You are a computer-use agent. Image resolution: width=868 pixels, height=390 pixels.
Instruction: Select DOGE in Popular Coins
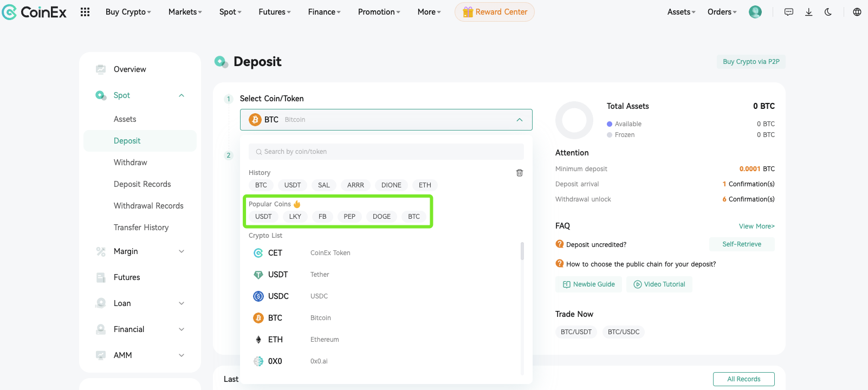[381, 217]
